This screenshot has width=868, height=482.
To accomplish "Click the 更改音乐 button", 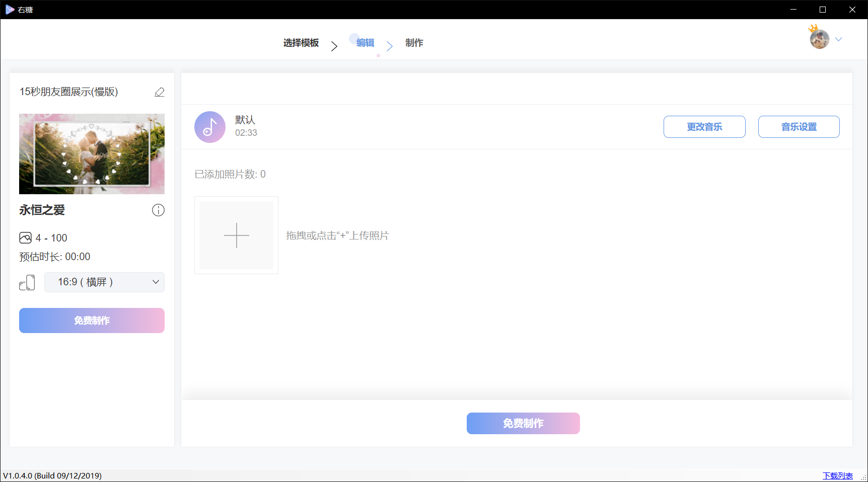I will [704, 127].
